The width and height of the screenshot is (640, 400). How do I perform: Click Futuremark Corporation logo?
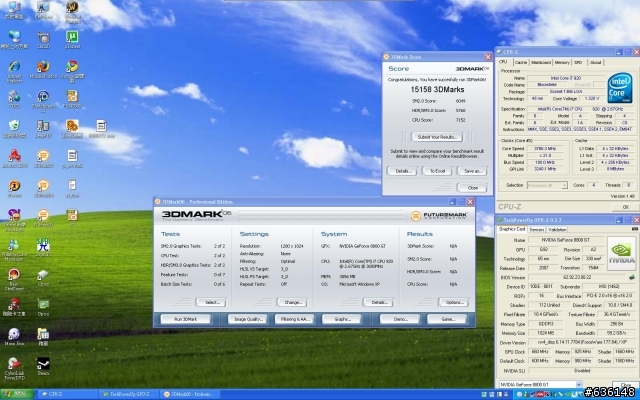pos(438,216)
